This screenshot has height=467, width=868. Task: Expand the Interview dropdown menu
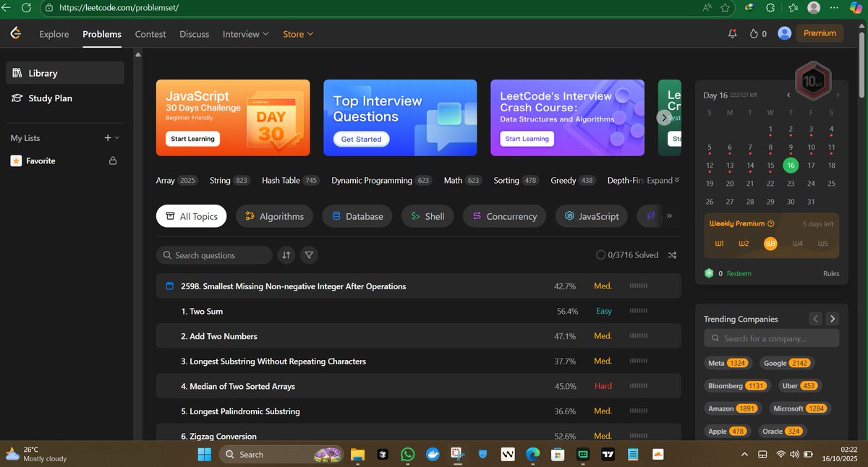(245, 34)
